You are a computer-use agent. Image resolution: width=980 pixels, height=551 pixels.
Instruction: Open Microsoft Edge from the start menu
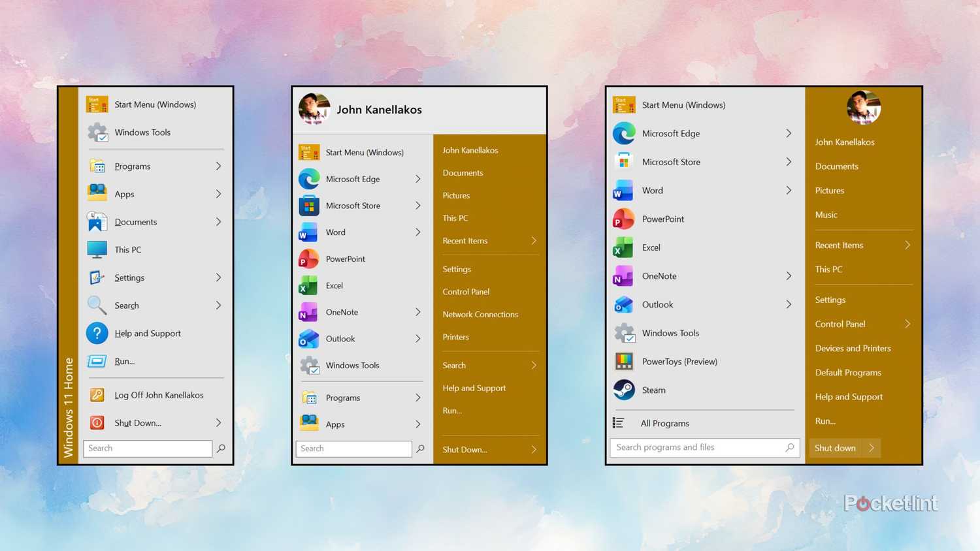[353, 179]
